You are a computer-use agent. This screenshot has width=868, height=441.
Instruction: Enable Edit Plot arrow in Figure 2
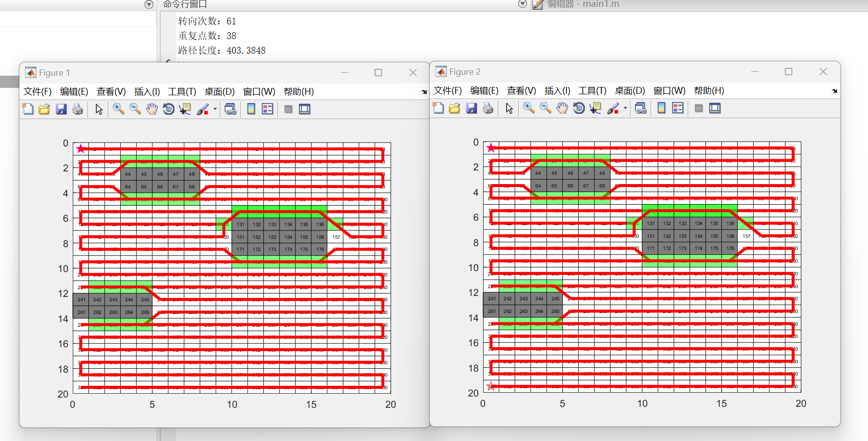click(509, 108)
